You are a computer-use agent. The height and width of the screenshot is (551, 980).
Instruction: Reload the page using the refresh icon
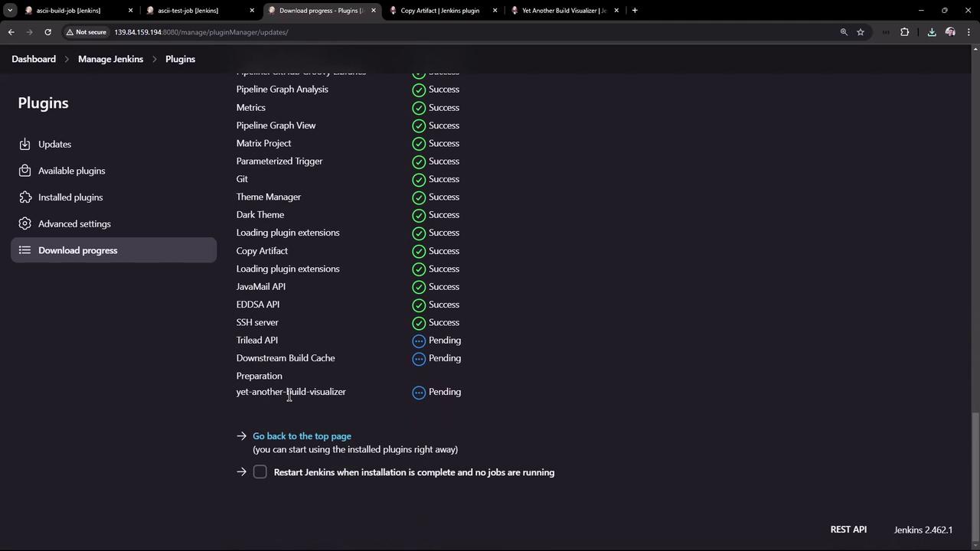47,32
